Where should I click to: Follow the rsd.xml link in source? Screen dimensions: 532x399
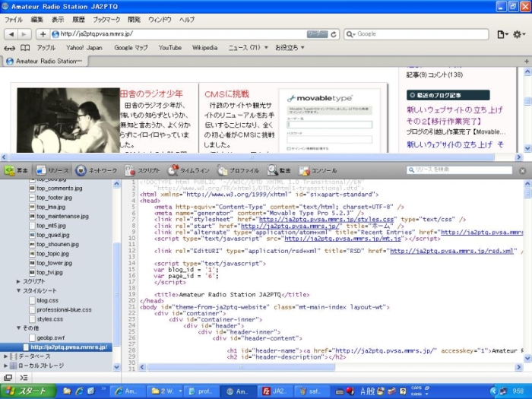[451, 251]
